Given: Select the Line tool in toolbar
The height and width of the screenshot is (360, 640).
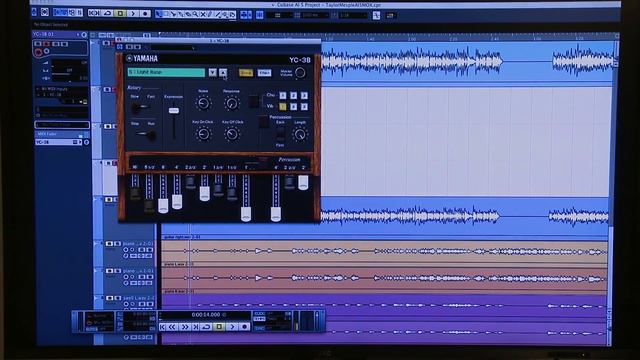Looking at the screenshot, I should coord(218,14).
